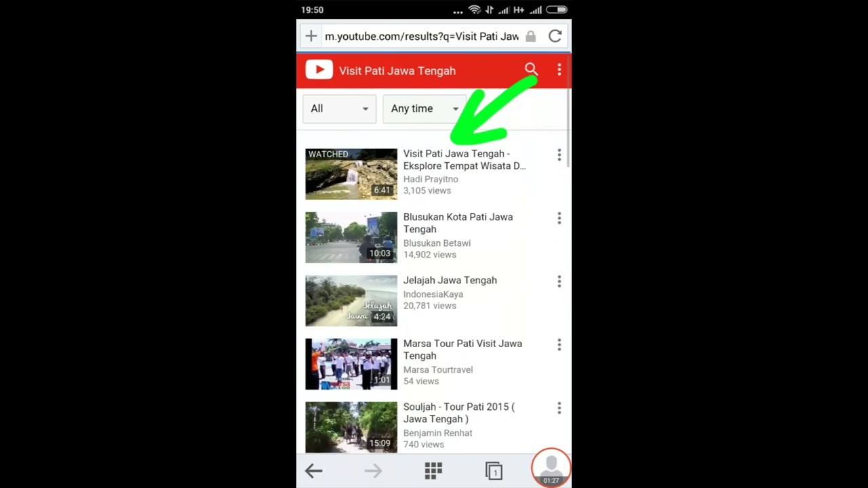The image size is (868, 488).
Task: Open Marsa Tour thumbnail 1:01
Action: tap(351, 364)
